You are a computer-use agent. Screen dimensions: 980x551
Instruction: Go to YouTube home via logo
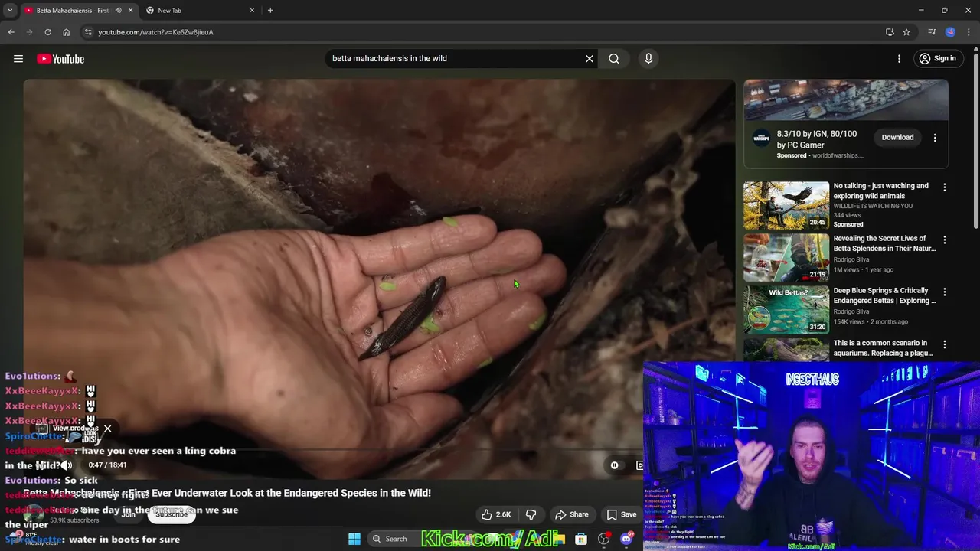tap(60, 59)
